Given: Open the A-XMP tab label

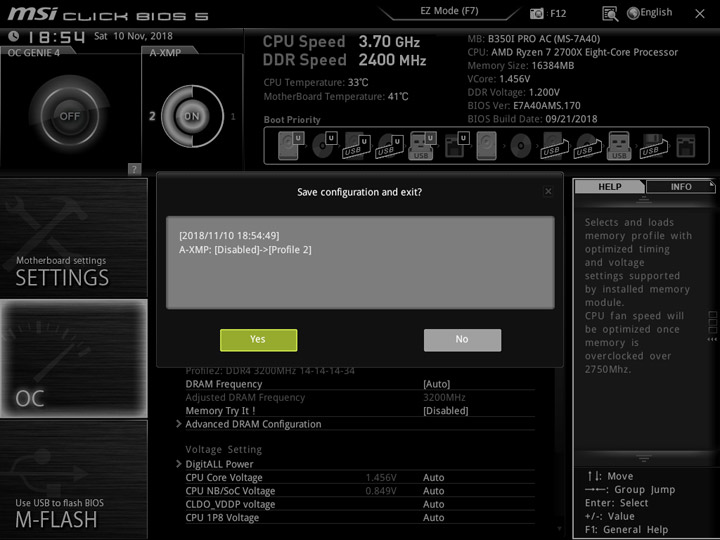Looking at the screenshot, I should coord(165,53).
